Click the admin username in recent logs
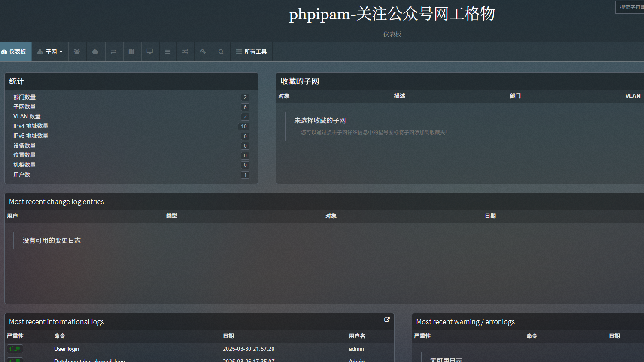 pos(356,349)
